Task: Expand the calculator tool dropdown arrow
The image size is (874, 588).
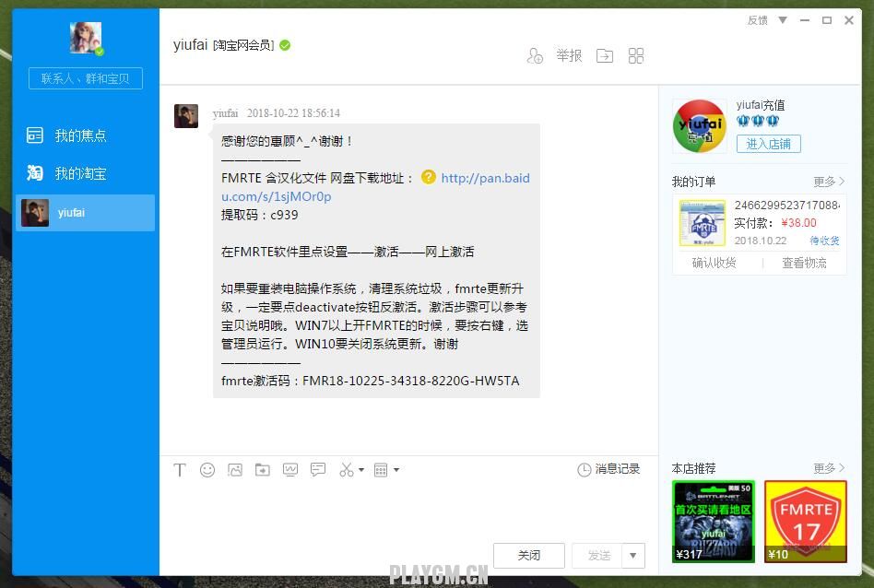Action: (396, 470)
